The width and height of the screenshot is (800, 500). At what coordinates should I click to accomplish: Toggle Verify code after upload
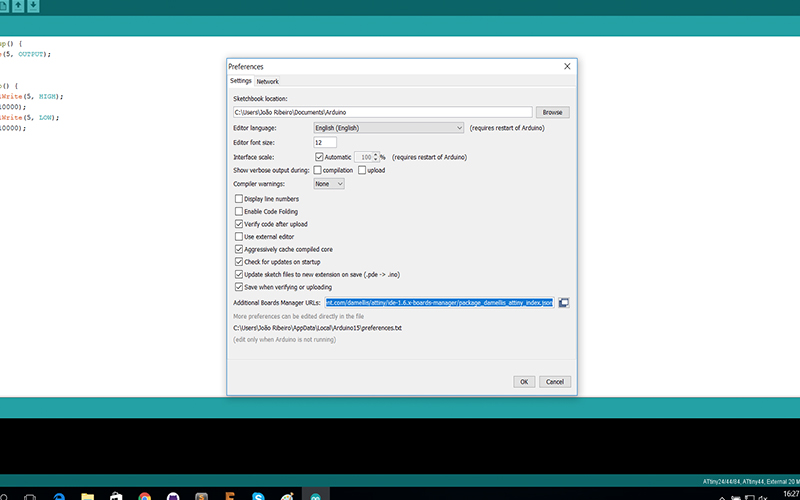coord(238,224)
